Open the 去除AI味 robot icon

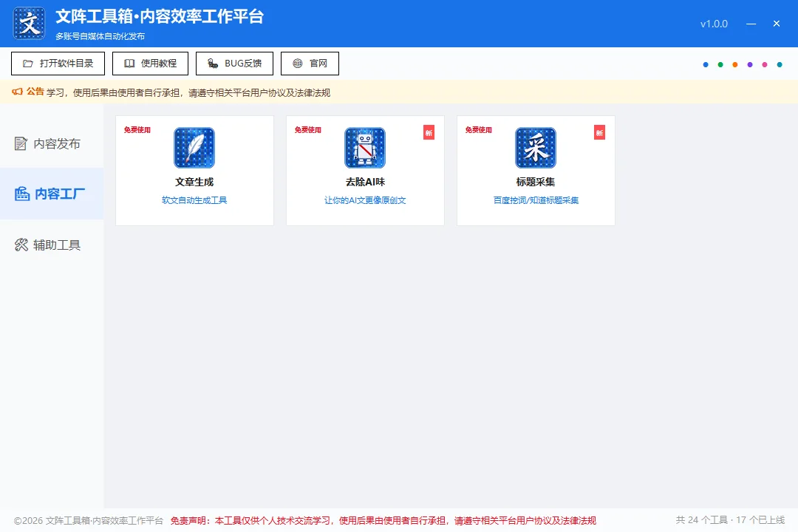pyautogui.click(x=365, y=148)
